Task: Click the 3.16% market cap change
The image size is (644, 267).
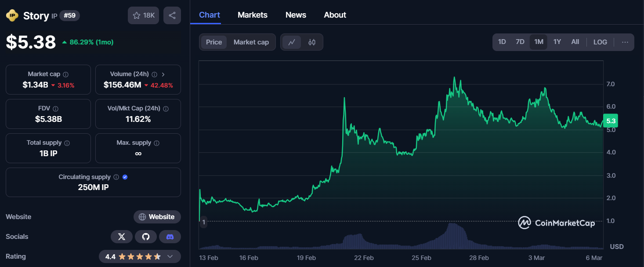Action: point(63,85)
